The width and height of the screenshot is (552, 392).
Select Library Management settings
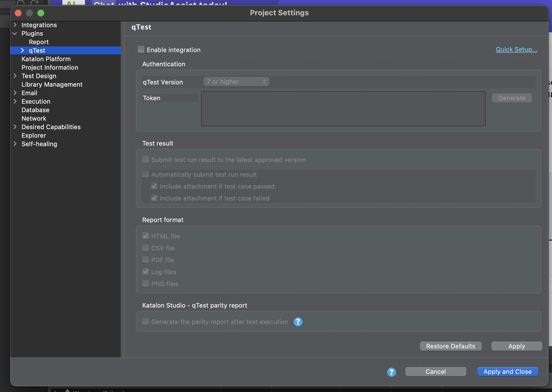52,84
